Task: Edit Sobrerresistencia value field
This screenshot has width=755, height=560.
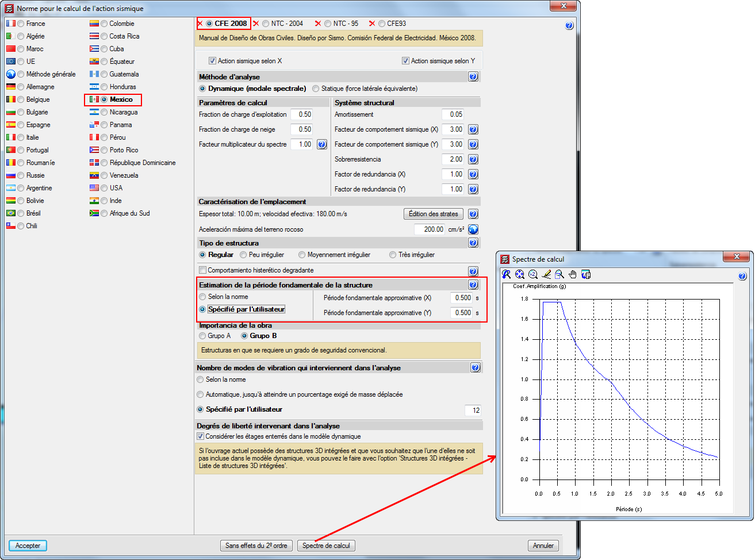Action: pos(453,159)
